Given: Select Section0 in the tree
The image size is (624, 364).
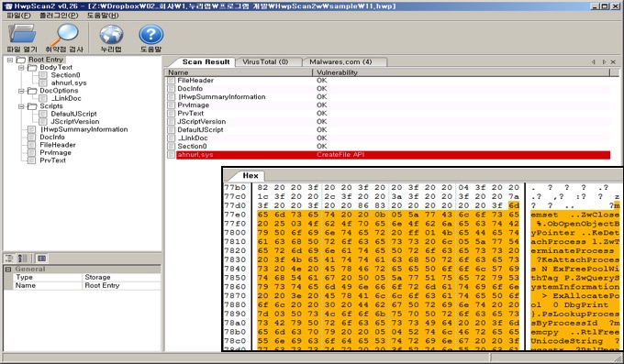Looking at the screenshot, I should 65,75.
